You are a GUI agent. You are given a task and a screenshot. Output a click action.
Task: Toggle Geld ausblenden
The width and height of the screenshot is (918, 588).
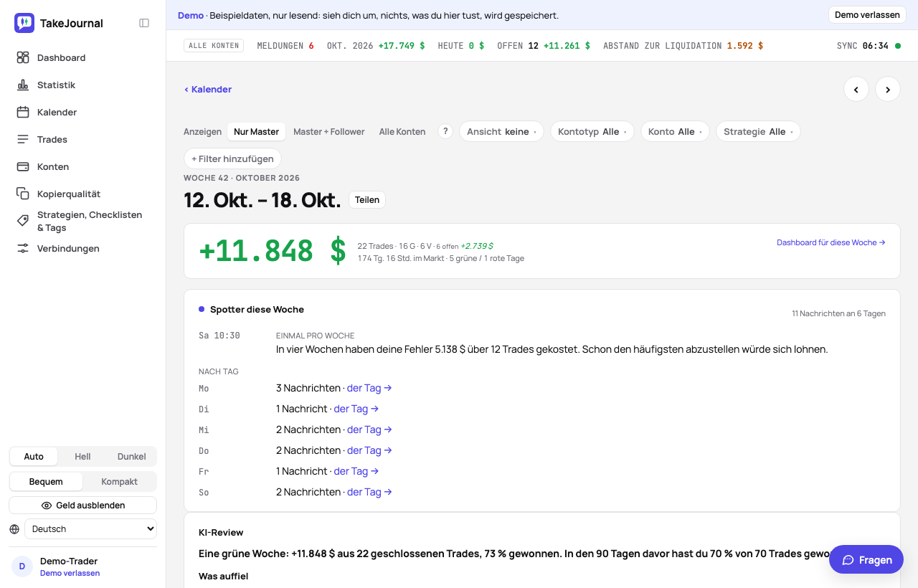(83, 506)
